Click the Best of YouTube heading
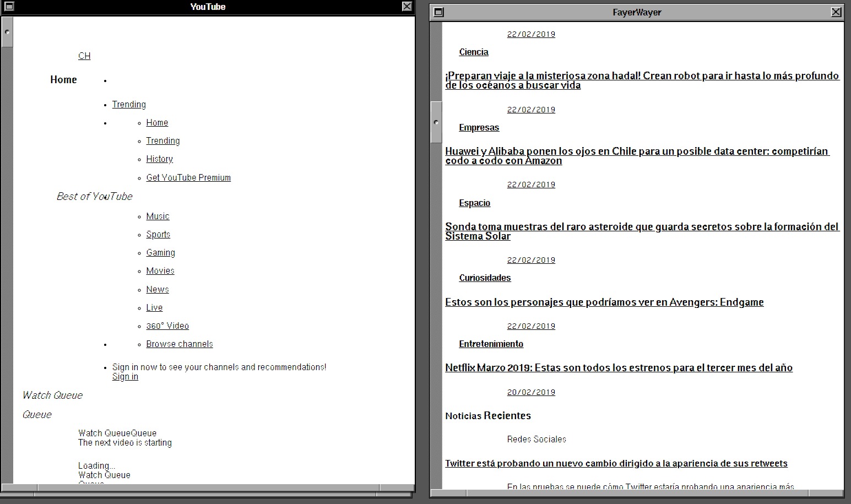851x504 pixels. pos(95,196)
